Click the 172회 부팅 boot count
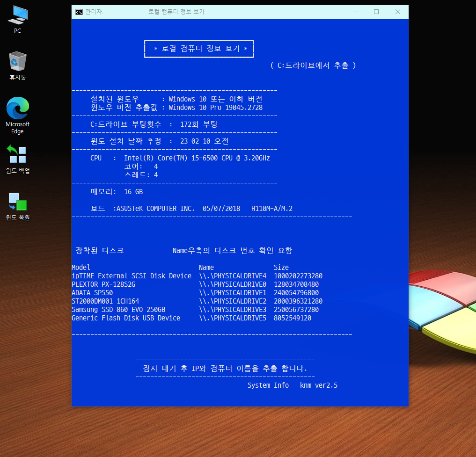This screenshot has width=476, height=457. point(199,124)
